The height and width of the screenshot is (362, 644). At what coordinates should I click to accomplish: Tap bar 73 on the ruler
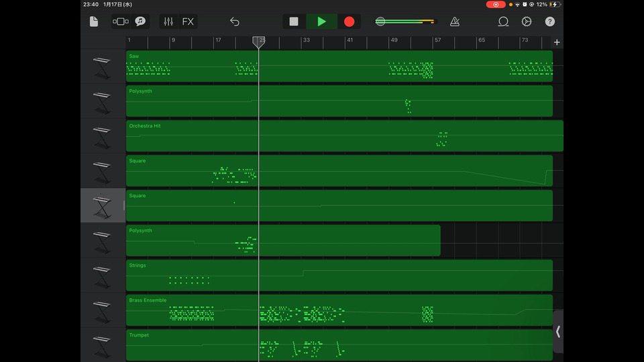[525, 40]
